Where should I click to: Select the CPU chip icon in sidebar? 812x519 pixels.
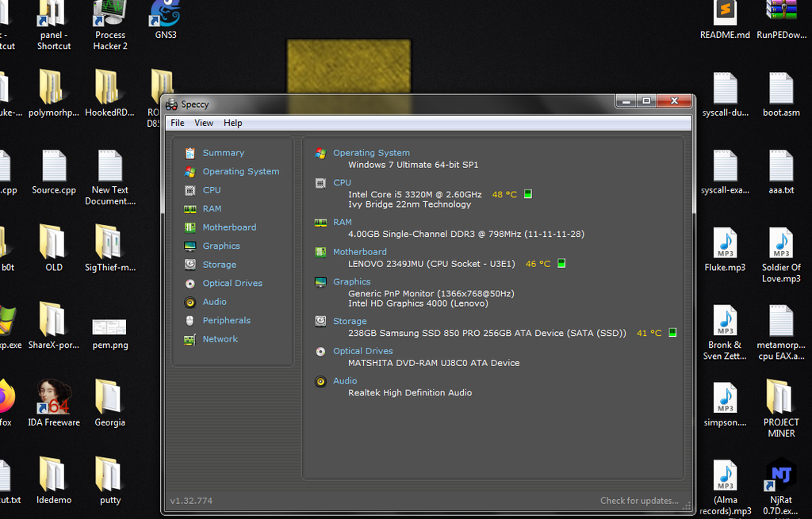pyautogui.click(x=190, y=190)
